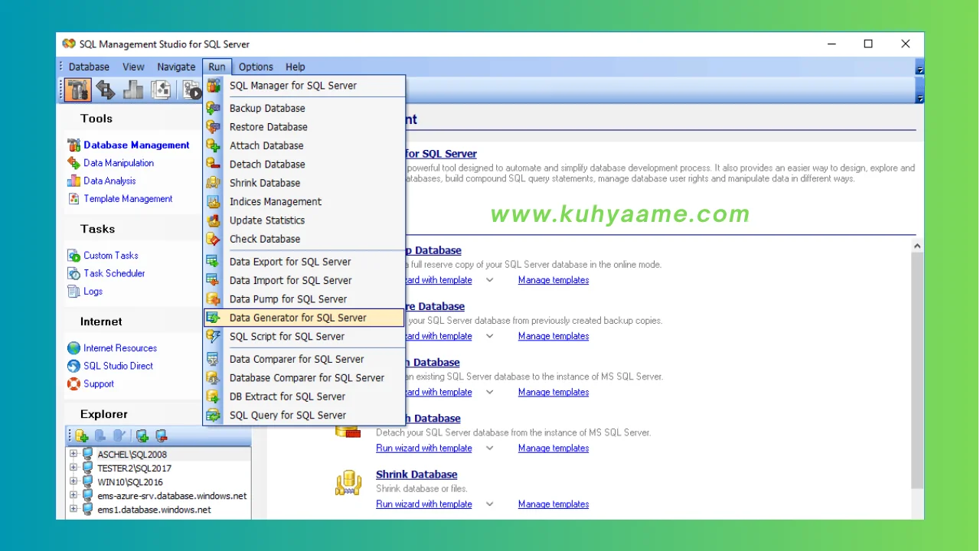Click the Data Pump for SQL Server icon
The image size is (980, 551).
coord(214,299)
